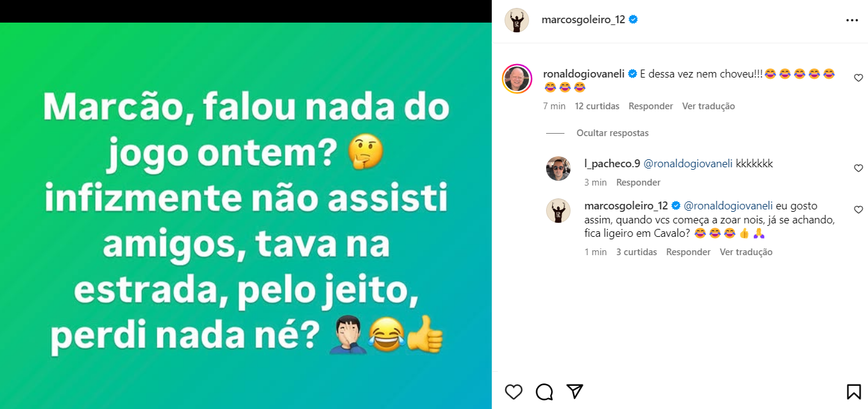The height and width of the screenshot is (409, 868).
Task: View the 12 curtidas list
Action: (x=597, y=106)
